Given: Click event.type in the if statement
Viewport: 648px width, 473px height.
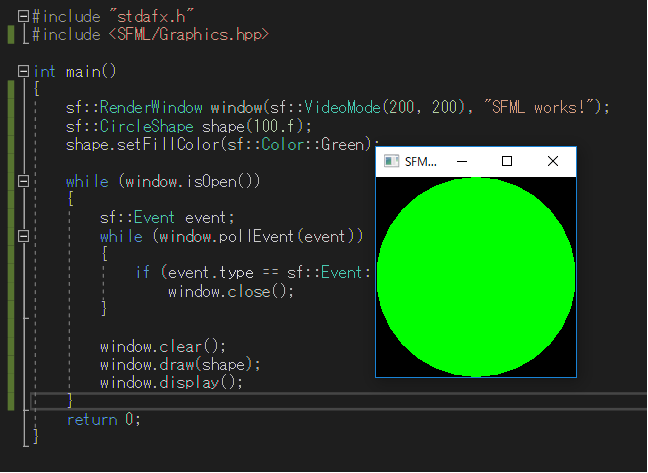Looking at the screenshot, I should click(211, 273).
